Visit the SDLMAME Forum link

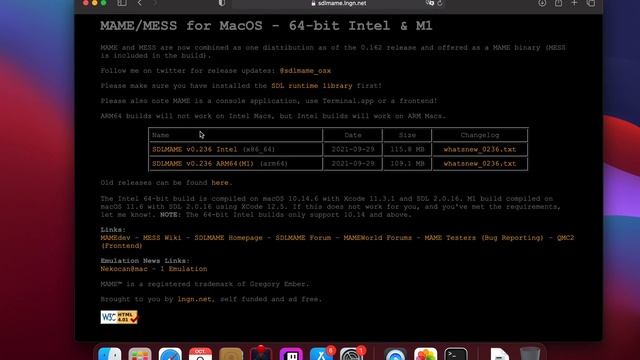coord(303,238)
